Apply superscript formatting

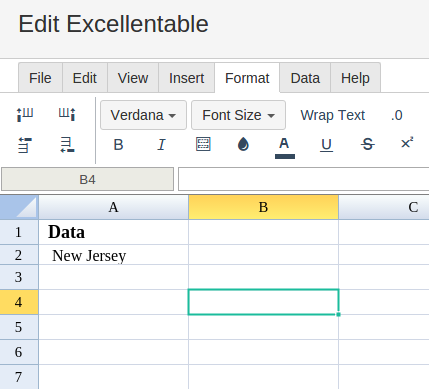(407, 143)
